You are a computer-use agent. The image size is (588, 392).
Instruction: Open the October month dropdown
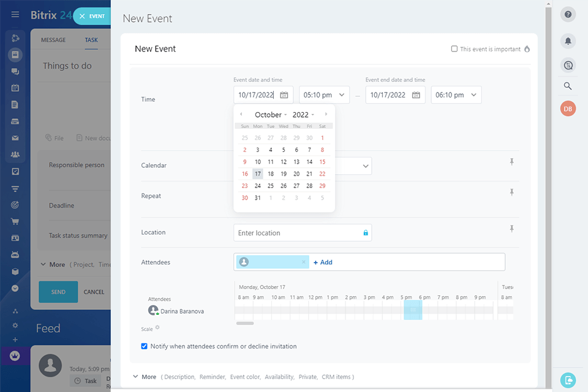[271, 115]
